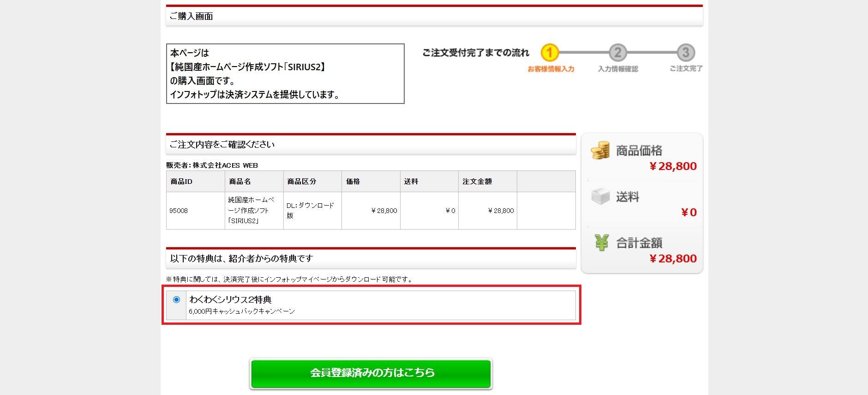The image size is (868, 395).
Task: Click the gold coins icon by 商品価格
Action: [600, 151]
